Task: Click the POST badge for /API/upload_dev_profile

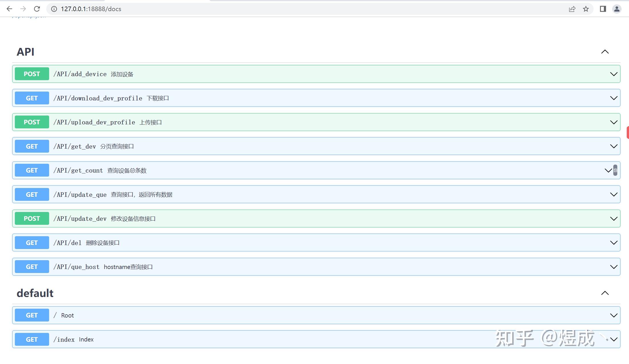Action: coord(32,122)
